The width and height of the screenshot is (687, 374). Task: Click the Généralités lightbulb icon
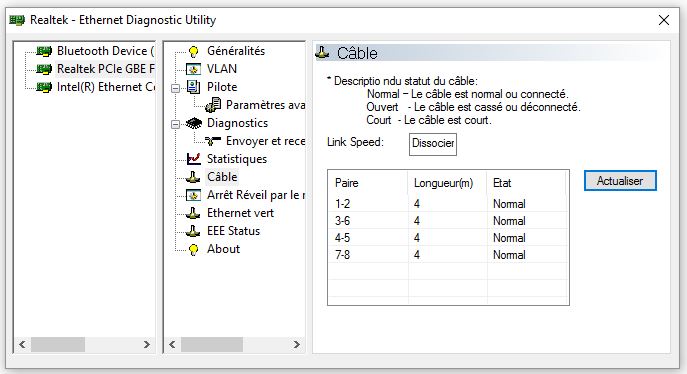(x=193, y=52)
